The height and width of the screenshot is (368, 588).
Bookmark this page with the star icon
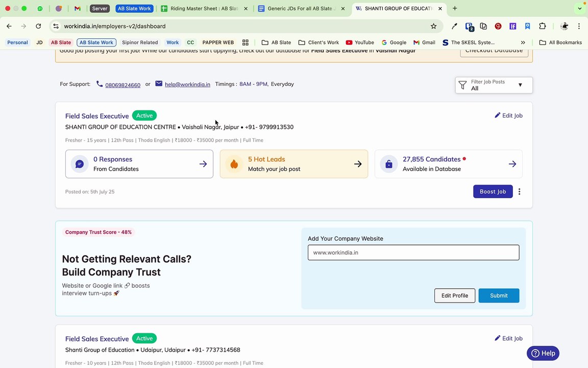click(433, 26)
